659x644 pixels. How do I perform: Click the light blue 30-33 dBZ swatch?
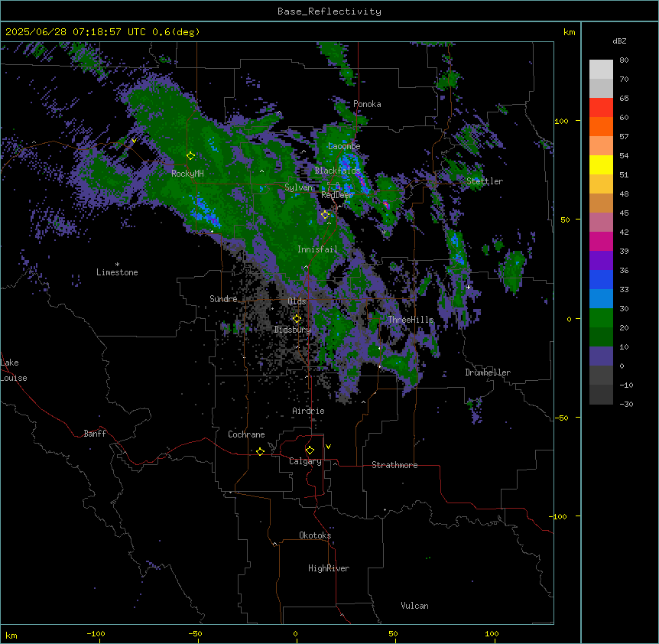pyautogui.click(x=601, y=299)
